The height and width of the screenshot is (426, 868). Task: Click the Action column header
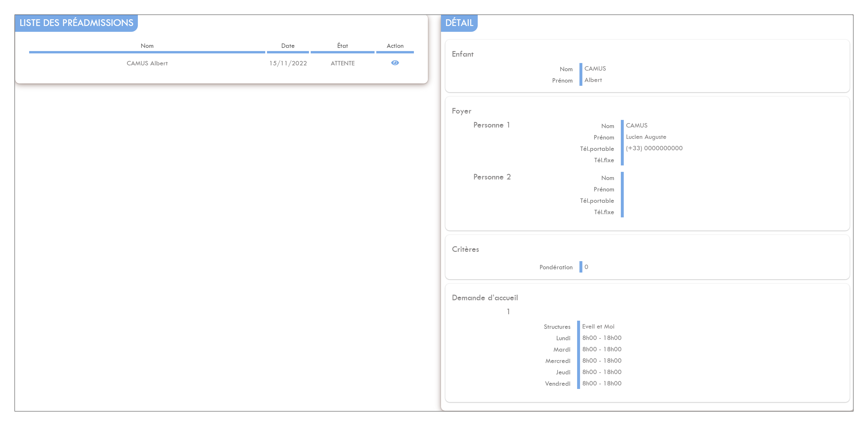point(395,46)
